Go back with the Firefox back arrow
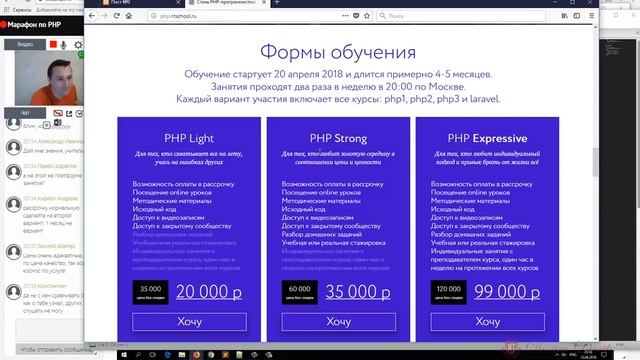 pyautogui.click(x=92, y=16)
